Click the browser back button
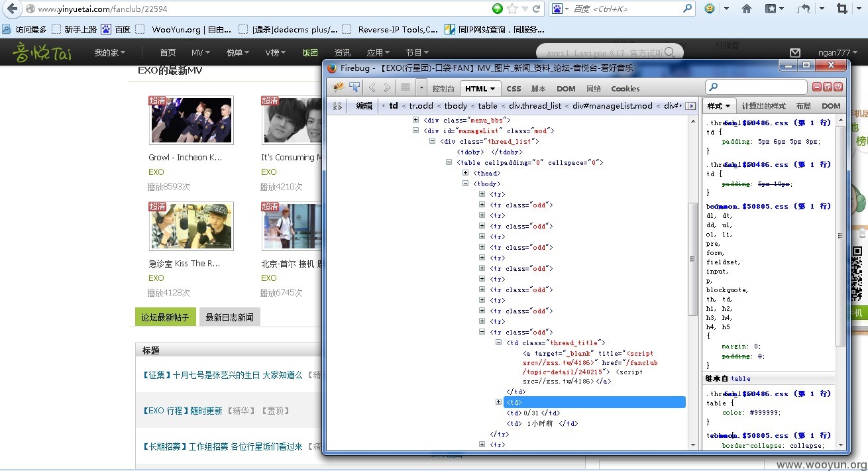Viewport: 868px width, 471px height. [11, 9]
